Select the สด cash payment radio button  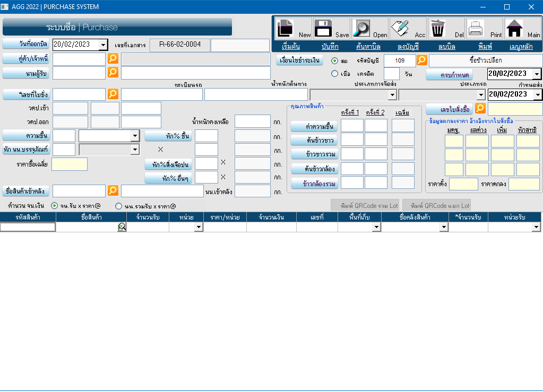click(x=334, y=60)
